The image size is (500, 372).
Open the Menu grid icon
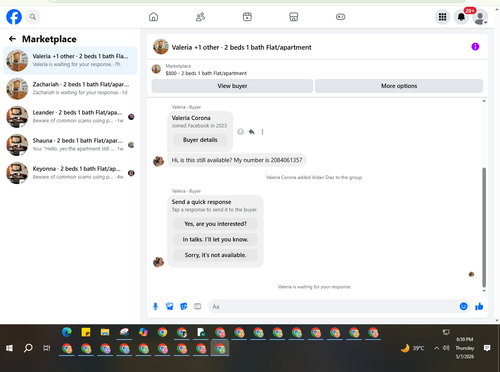coord(442,17)
